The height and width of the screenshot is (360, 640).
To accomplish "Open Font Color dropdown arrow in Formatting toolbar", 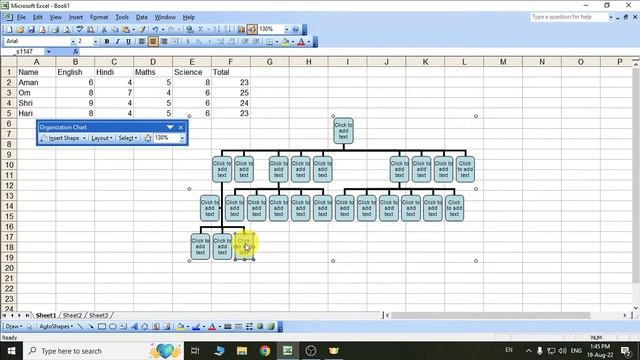I will pyautogui.click(x=309, y=41).
